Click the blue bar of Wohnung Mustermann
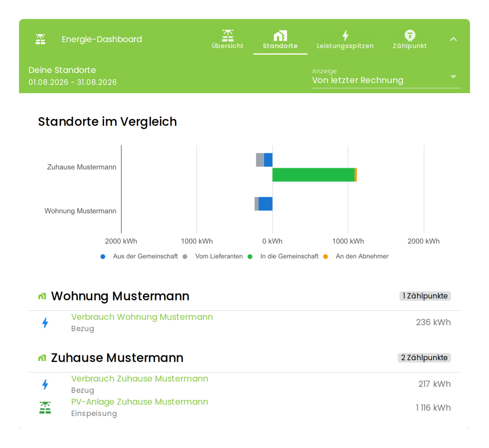 [266, 204]
